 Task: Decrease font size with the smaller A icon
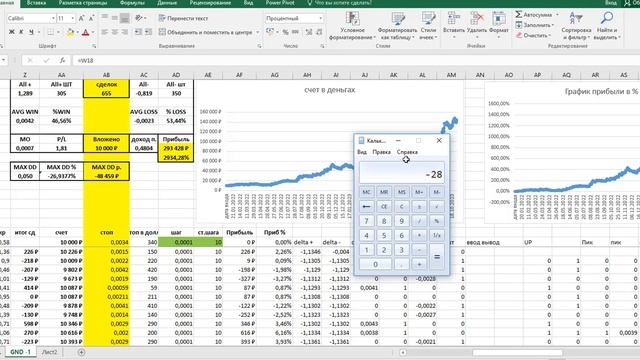[91, 18]
